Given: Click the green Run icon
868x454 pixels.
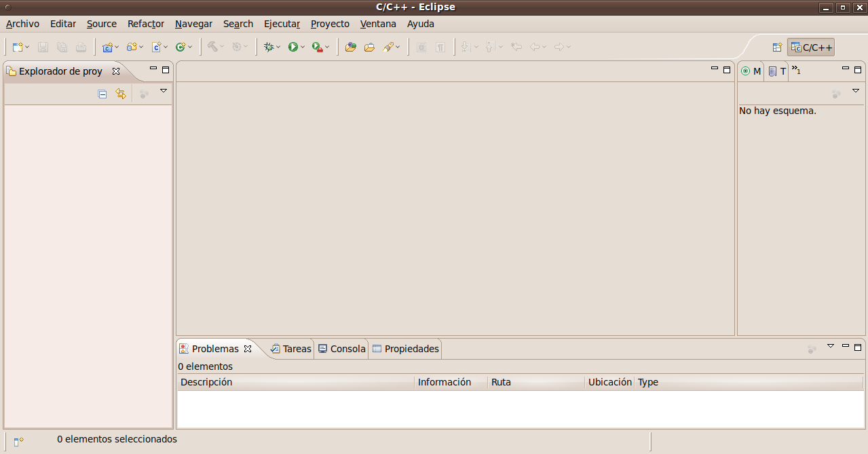Looking at the screenshot, I should pos(293,48).
